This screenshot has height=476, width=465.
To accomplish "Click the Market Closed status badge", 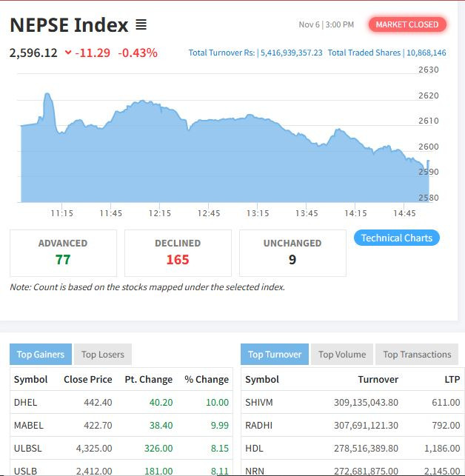I will point(407,24).
